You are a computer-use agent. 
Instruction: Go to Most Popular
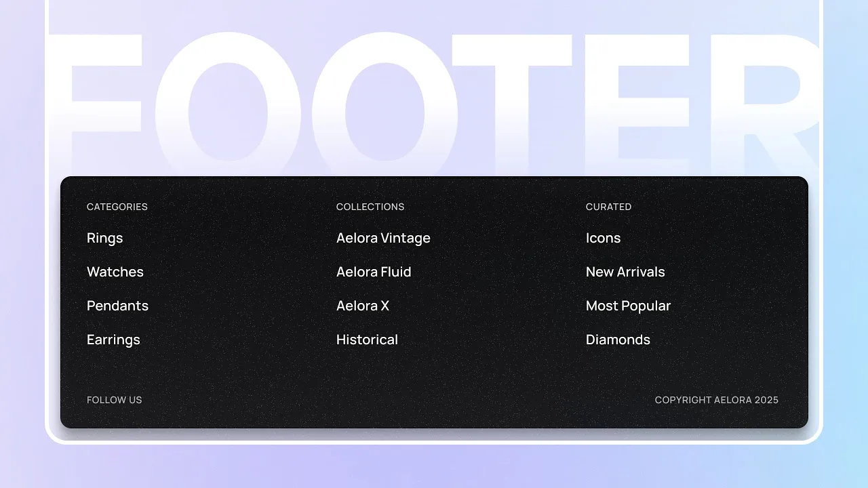[628, 306]
